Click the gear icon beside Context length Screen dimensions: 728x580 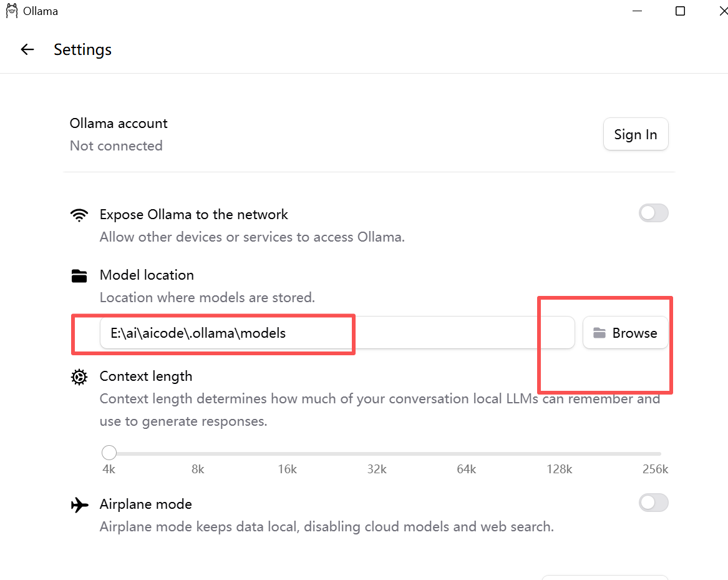[79, 377]
